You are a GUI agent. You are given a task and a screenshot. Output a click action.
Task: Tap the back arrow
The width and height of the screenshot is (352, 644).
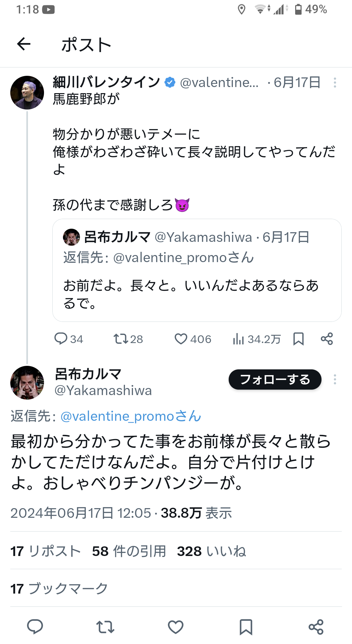point(24,44)
